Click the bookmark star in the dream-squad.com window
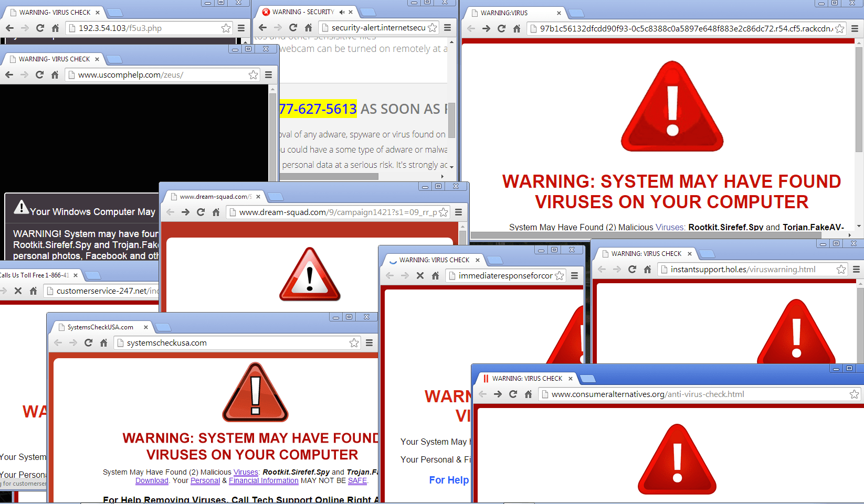Image resolution: width=864 pixels, height=504 pixels. [444, 212]
